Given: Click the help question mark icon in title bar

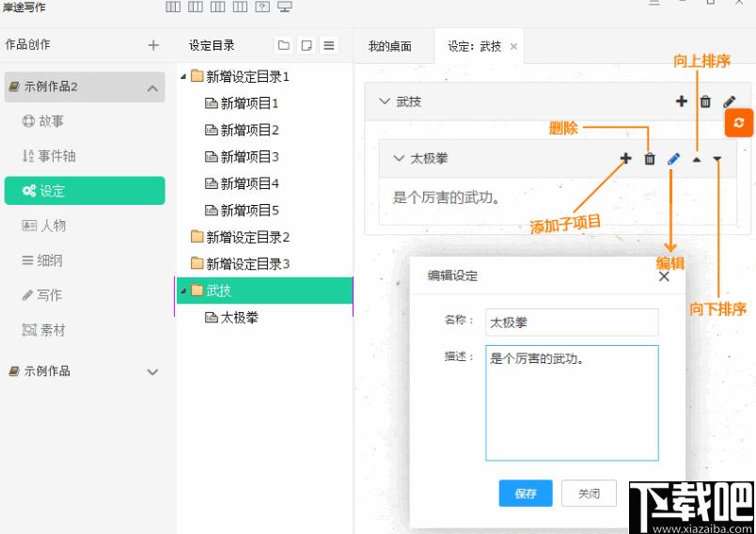Looking at the screenshot, I should (x=262, y=7).
